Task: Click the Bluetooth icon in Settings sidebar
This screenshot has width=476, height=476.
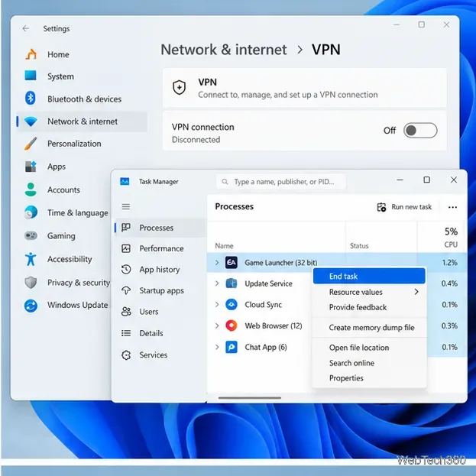Action: coord(30,98)
